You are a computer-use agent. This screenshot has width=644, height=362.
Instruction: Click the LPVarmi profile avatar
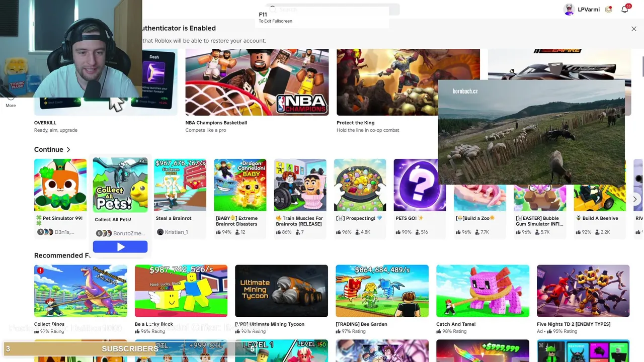[569, 10]
